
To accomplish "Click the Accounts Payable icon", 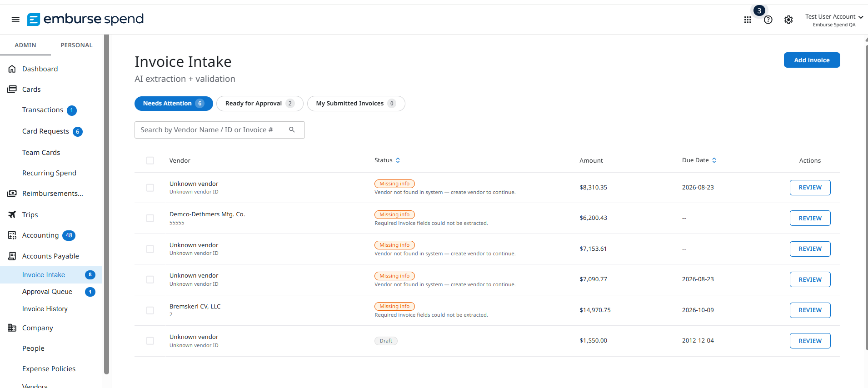I will click(x=12, y=256).
